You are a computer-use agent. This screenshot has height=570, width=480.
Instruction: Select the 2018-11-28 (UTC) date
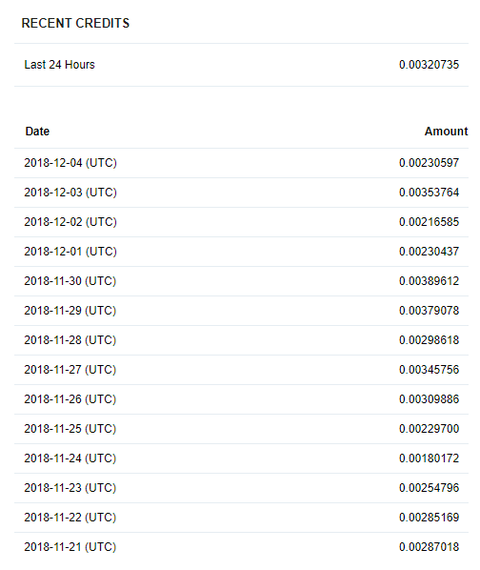tap(70, 340)
